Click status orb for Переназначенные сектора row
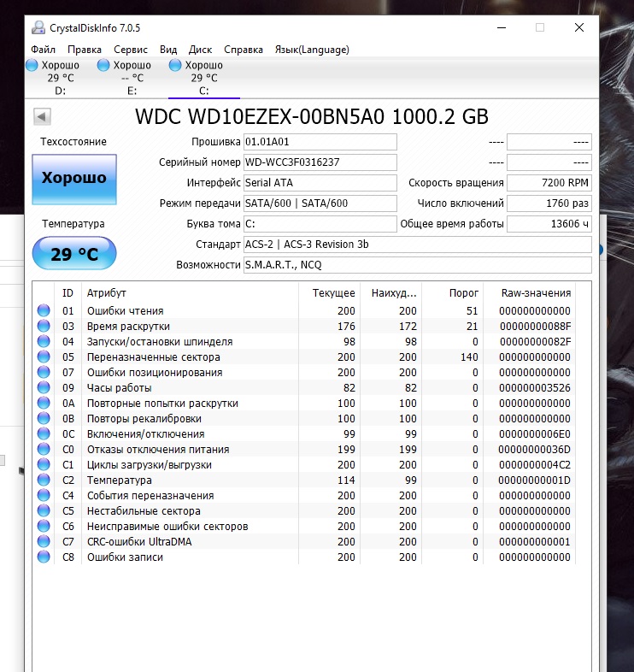The height and width of the screenshot is (672, 634). click(x=44, y=357)
